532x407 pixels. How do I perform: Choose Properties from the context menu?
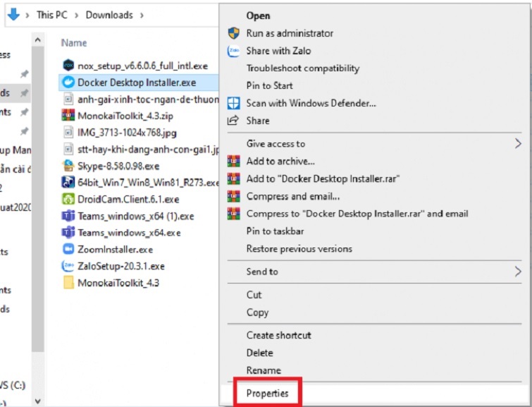(x=267, y=394)
